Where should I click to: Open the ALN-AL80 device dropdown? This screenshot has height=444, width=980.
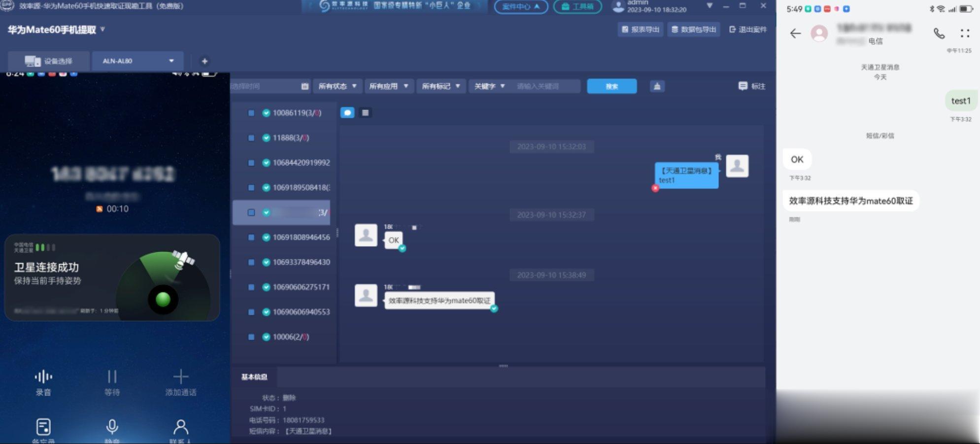[138, 61]
